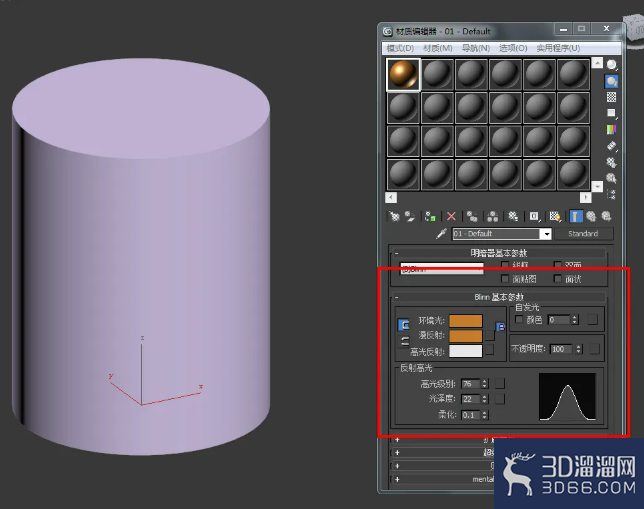This screenshot has height=509, width=644.
Task: Expand the 超级采样 rollout plus sign
Action: (x=397, y=453)
